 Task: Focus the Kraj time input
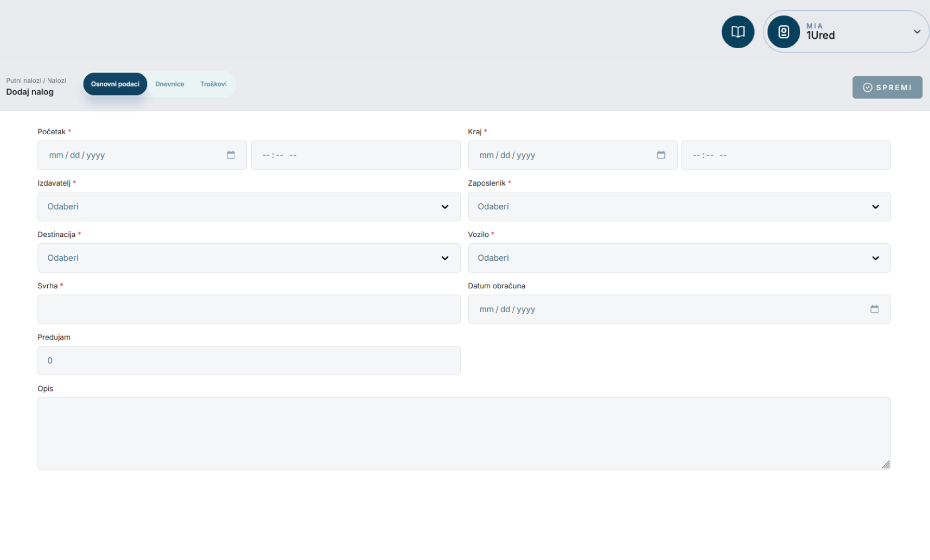(785, 155)
